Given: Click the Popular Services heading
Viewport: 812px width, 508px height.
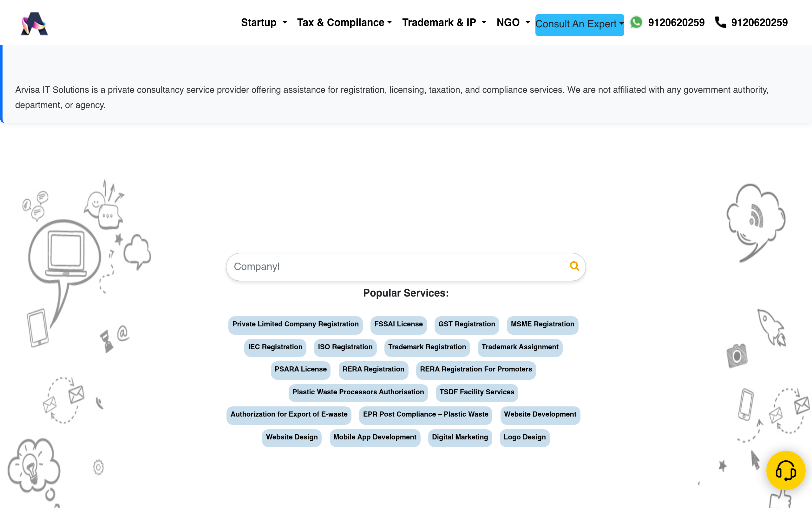Looking at the screenshot, I should [406, 293].
